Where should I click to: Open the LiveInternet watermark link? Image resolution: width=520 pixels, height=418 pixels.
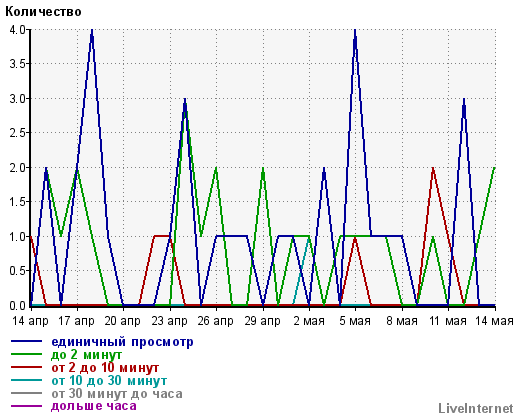476,408
